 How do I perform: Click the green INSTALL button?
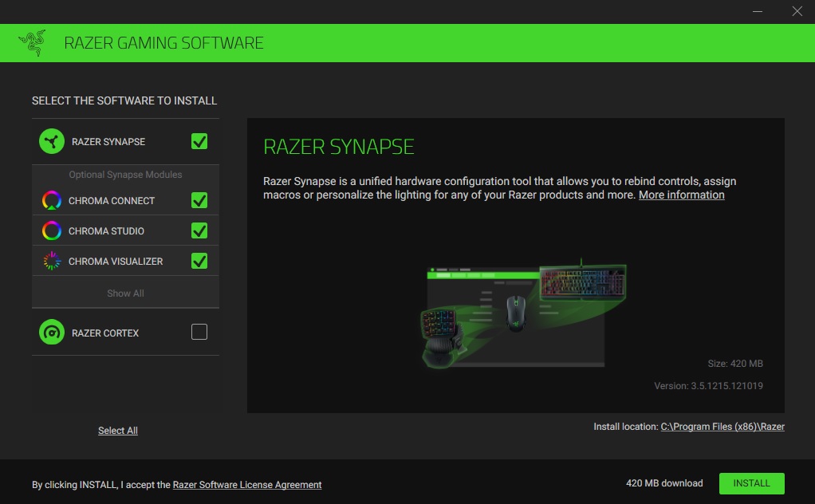[x=751, y=483]
